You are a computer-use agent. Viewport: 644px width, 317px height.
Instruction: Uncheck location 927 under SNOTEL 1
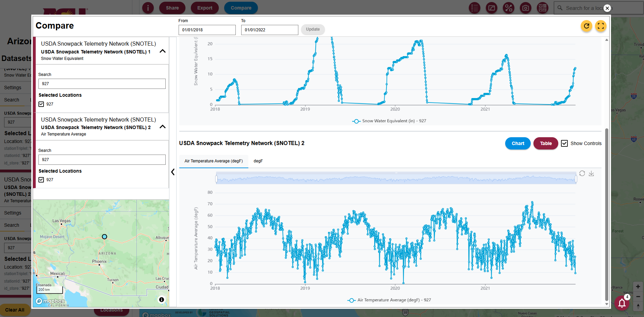41,104
